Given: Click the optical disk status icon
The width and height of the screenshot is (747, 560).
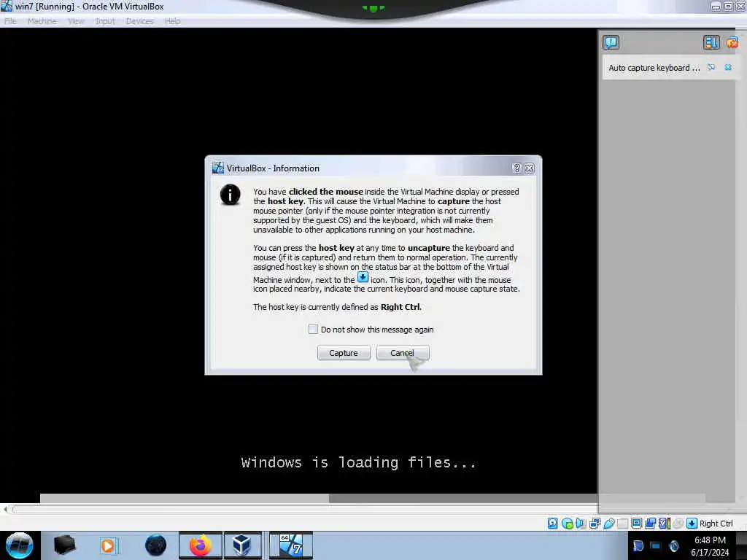Looking at the screenshot, I should (x=567, y=524).
